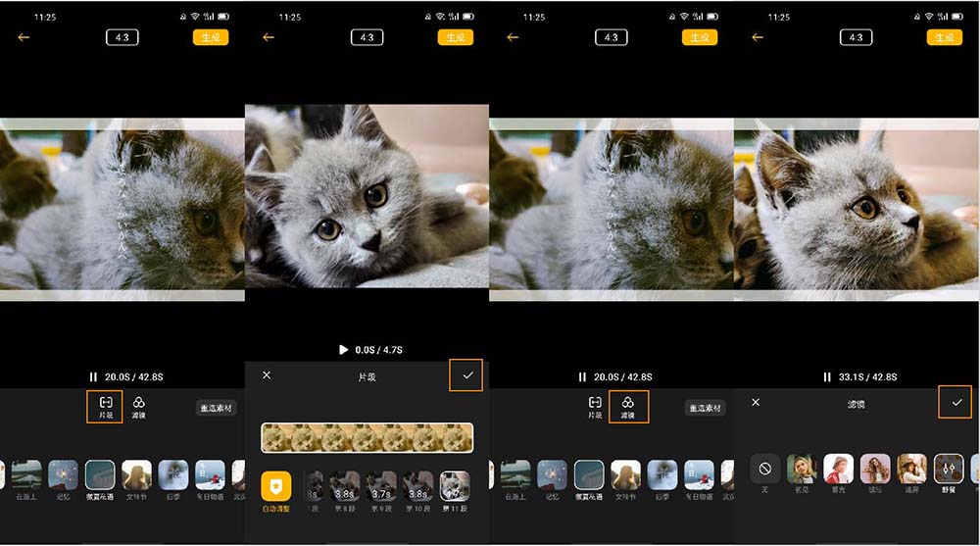980x546 pixels.
Task: Pause playback at 20.0S on first screen
Action: pos(93,377)
